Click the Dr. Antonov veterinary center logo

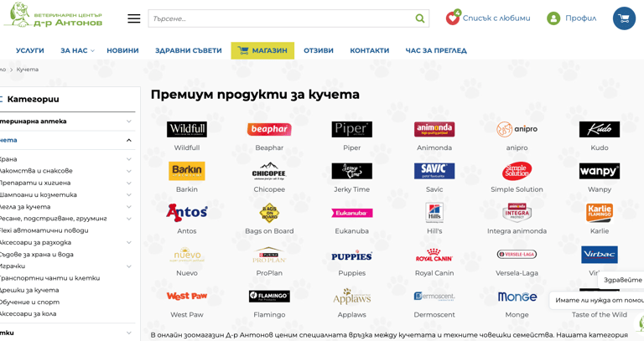[54, 15]
